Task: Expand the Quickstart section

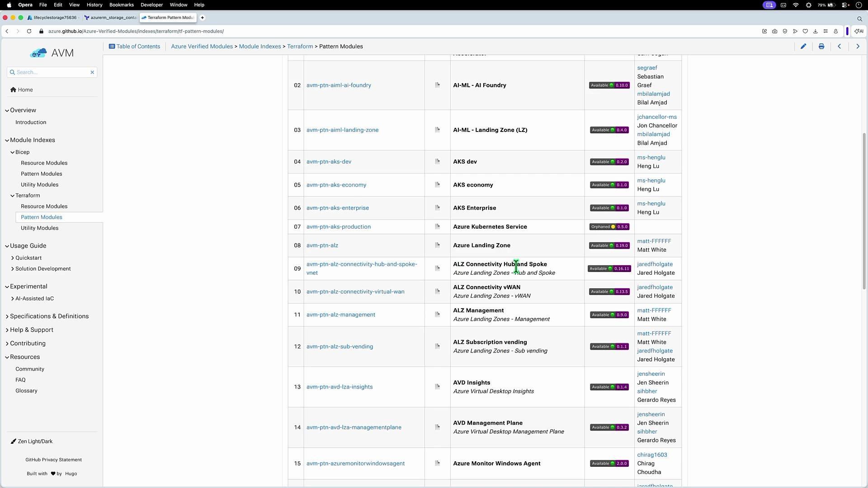Action: [x=13, y=258]
